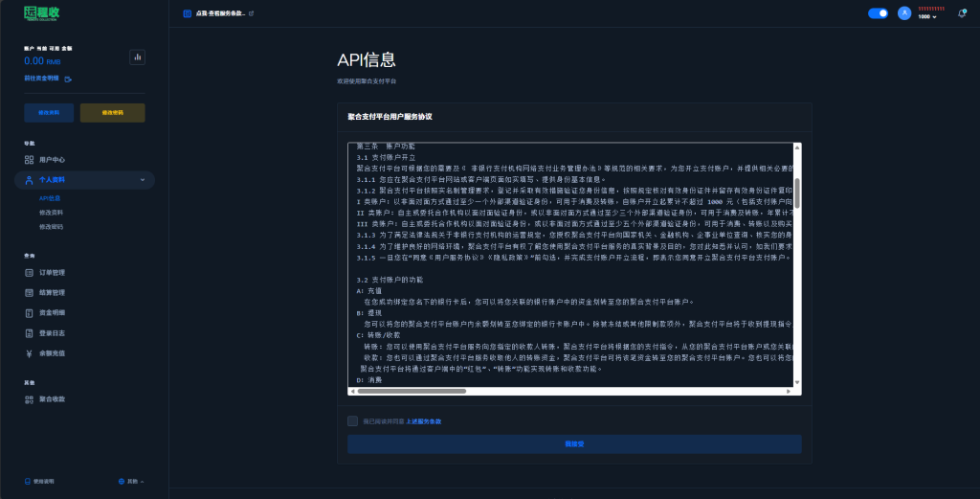Check 我已阅读并同意 agreement checkbox
Screen dimensions: 980x499
pos(352,420)
